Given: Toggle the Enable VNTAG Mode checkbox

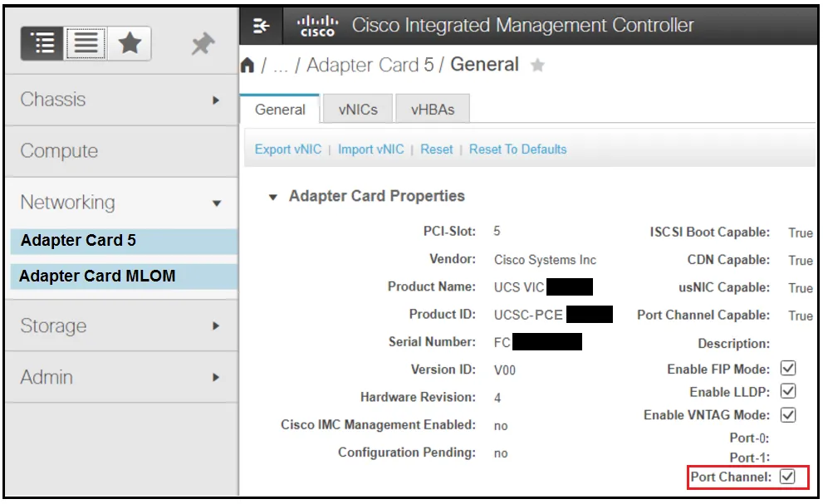Looking at the screenshot, I should point(788,415).
